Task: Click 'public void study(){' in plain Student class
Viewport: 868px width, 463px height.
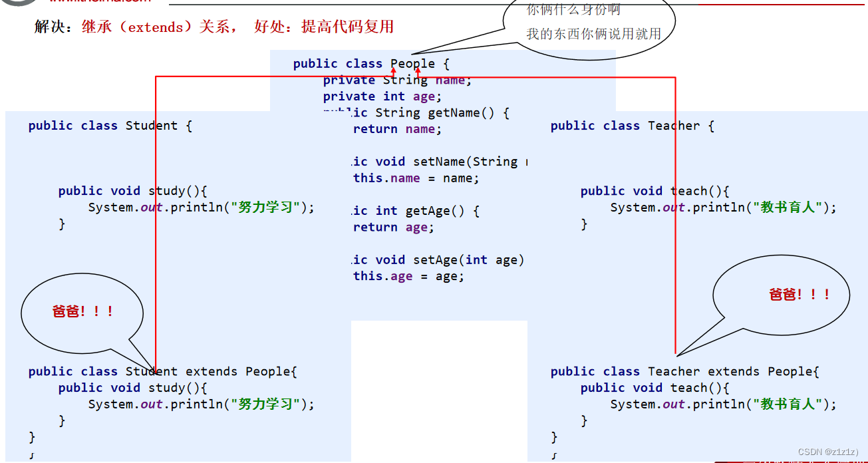Action: click(133, 191)
